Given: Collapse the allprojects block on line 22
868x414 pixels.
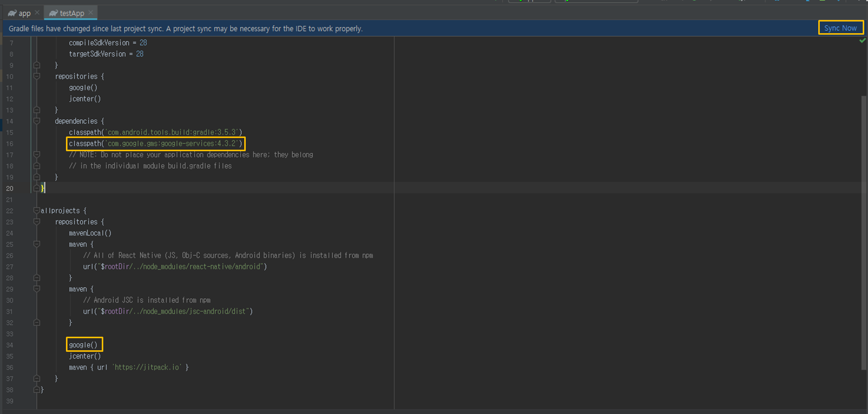Looking at the screenshot, I should click(x=37, y=210).
